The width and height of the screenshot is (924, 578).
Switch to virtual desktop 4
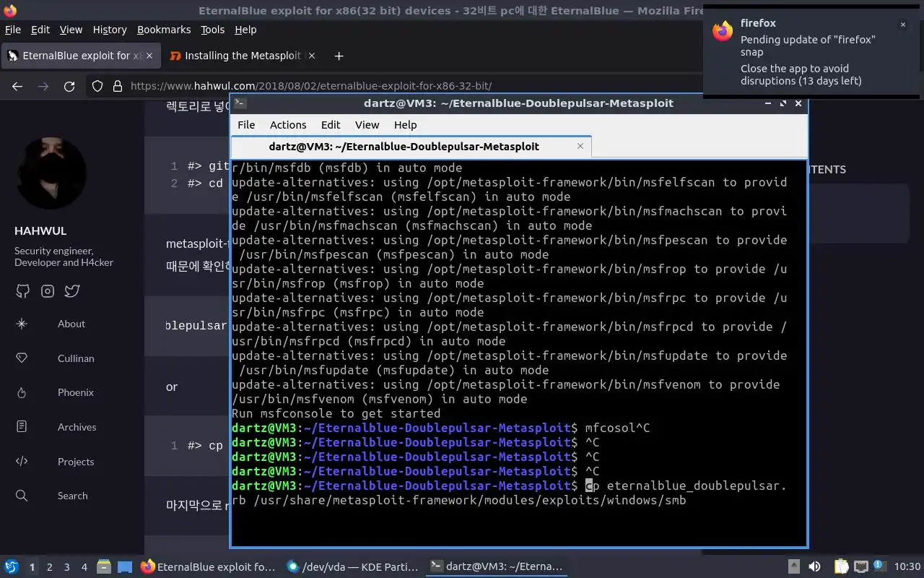point(84,567)
